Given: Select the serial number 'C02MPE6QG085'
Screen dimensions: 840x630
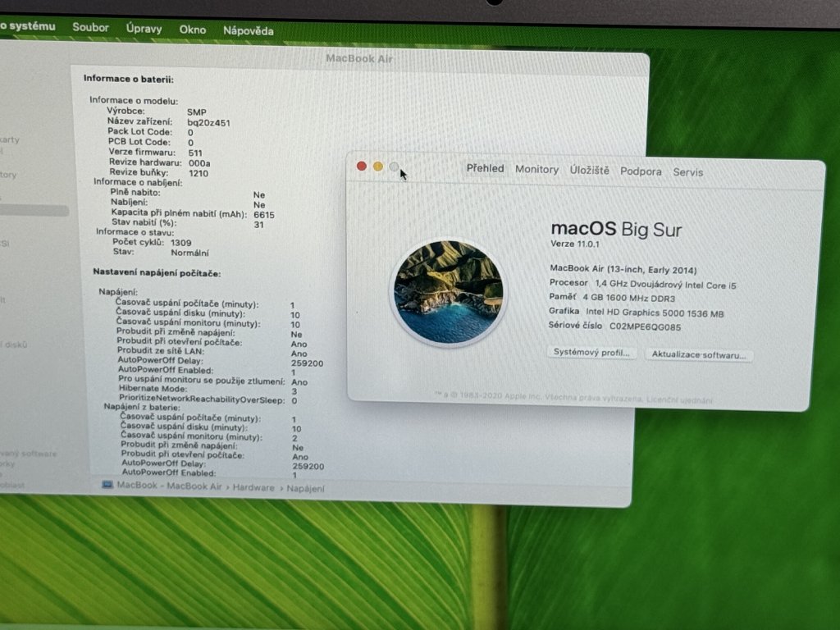Looking at the screenshot, I should coord(645,326).
